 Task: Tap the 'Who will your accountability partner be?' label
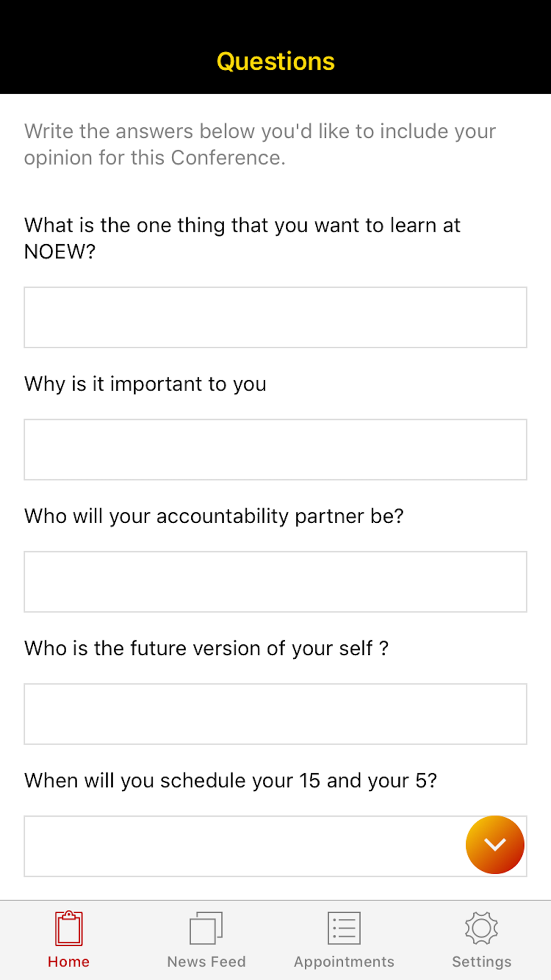tap(214, 516)
